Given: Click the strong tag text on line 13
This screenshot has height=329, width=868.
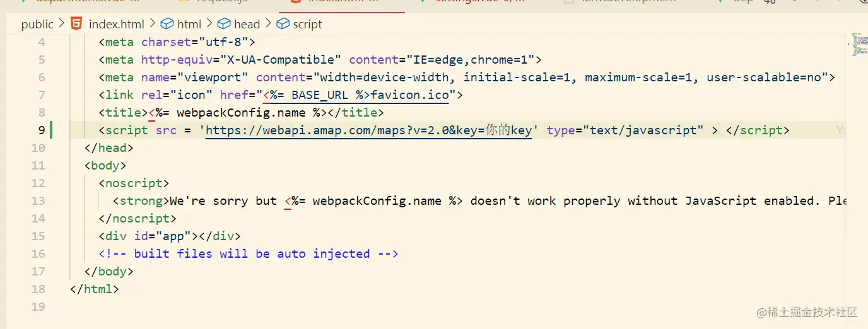Looking at the screenshot, I should [141, 201].
